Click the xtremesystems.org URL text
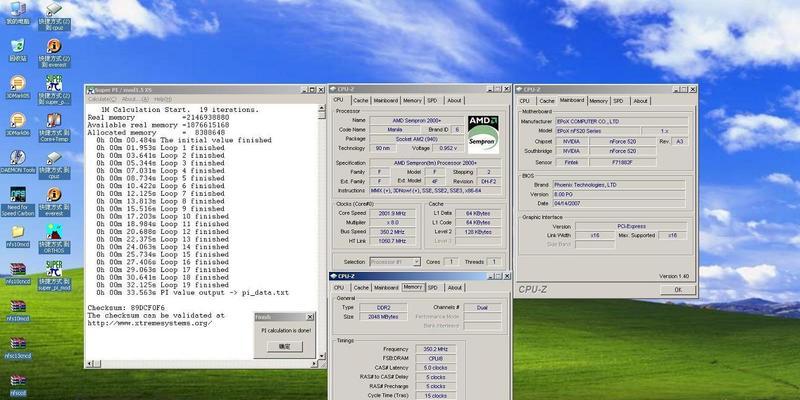This screenshot has width=800, height=400. click(149, 323)
